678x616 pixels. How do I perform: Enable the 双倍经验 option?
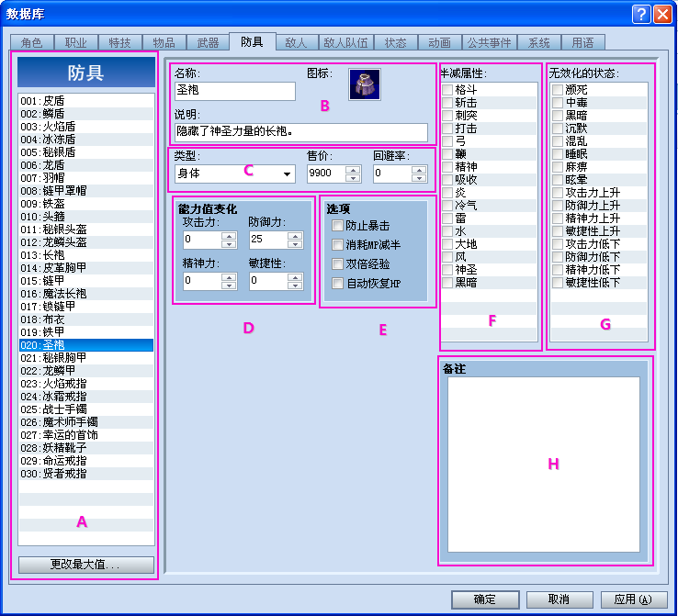tap(337, 264)
